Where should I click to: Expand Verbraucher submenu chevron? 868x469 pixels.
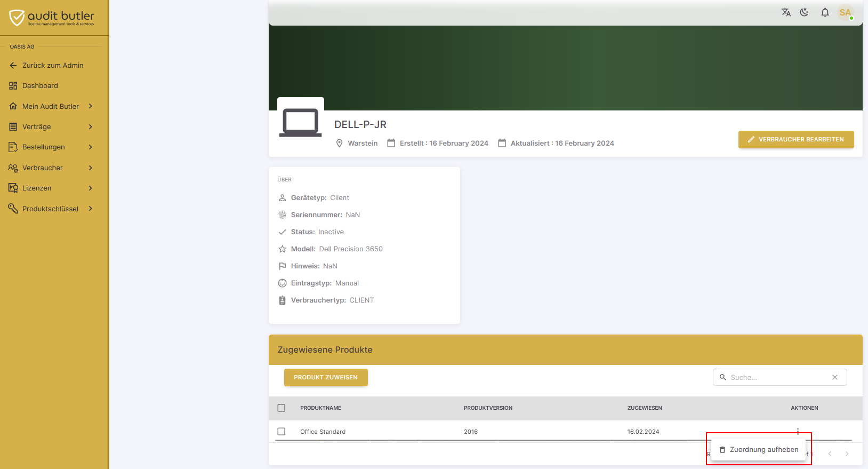91,168
